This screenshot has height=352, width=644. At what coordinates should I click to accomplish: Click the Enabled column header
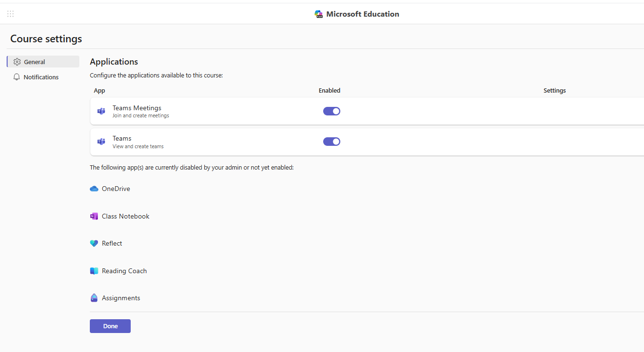pyautogui.click(x=329, y=90)
